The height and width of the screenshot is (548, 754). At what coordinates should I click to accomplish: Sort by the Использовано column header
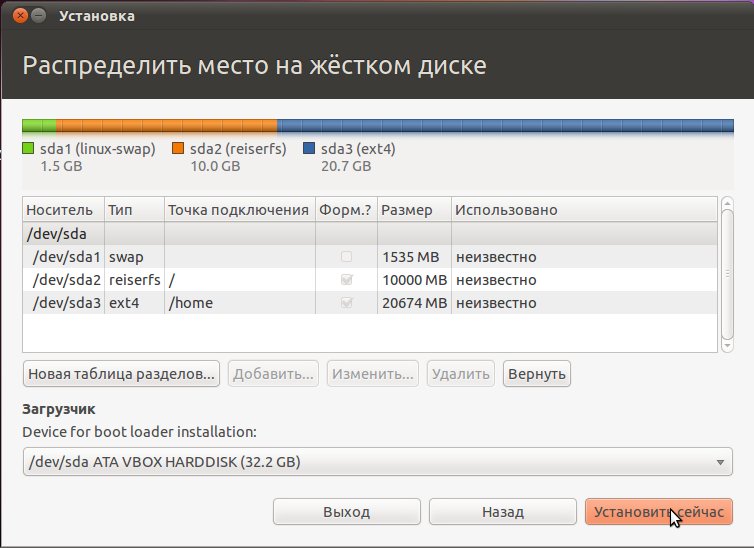[x=584, y=210]
